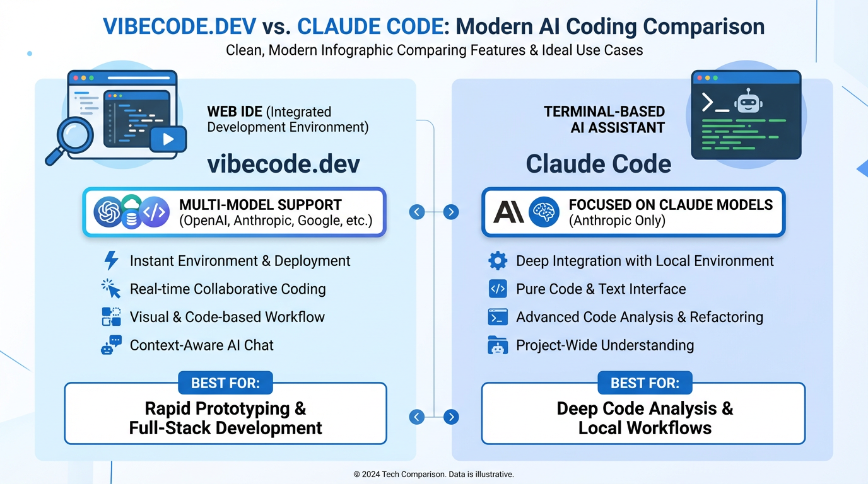Click the terminal icon for code analysis
The image size is (868, 484).
[x=498, y=317]
